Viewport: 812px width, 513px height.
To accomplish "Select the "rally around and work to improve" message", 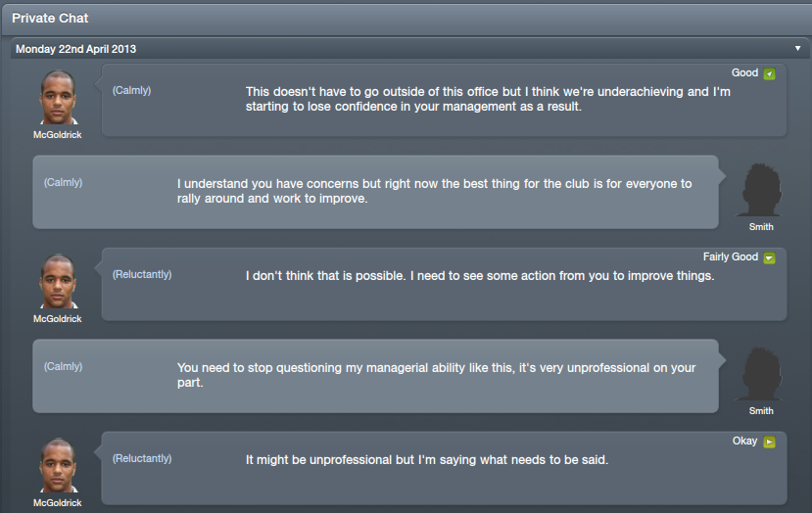I will tap(434, 191).
